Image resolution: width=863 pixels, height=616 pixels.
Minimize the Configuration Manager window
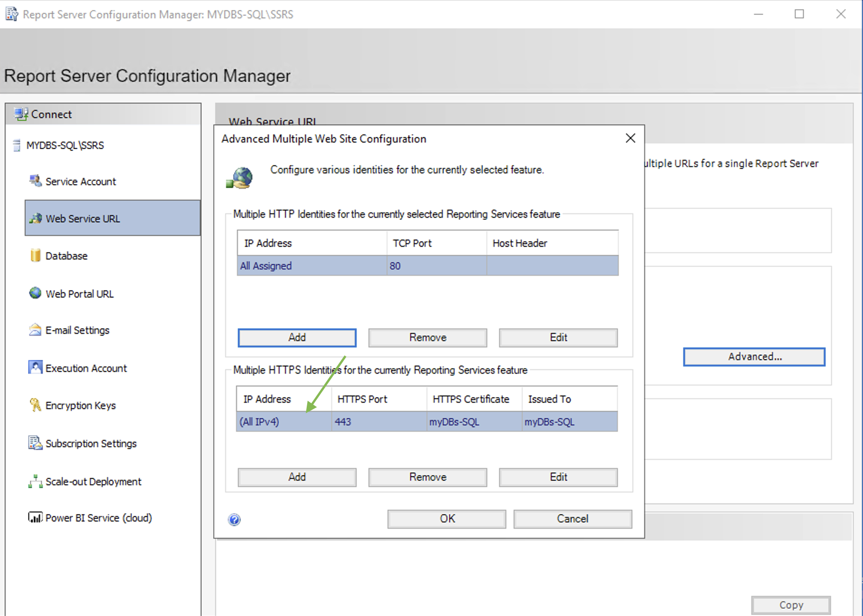[x=759, y=14]
